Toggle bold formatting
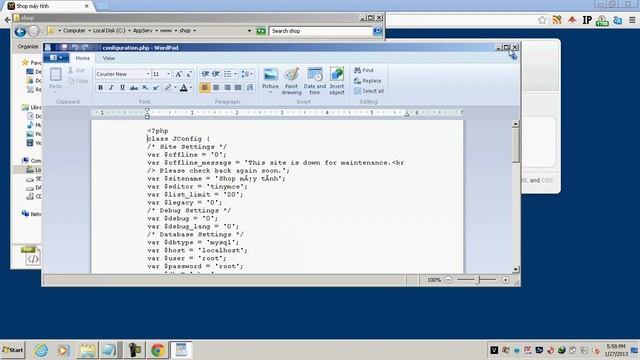640x360 pixels. (100, 87)
